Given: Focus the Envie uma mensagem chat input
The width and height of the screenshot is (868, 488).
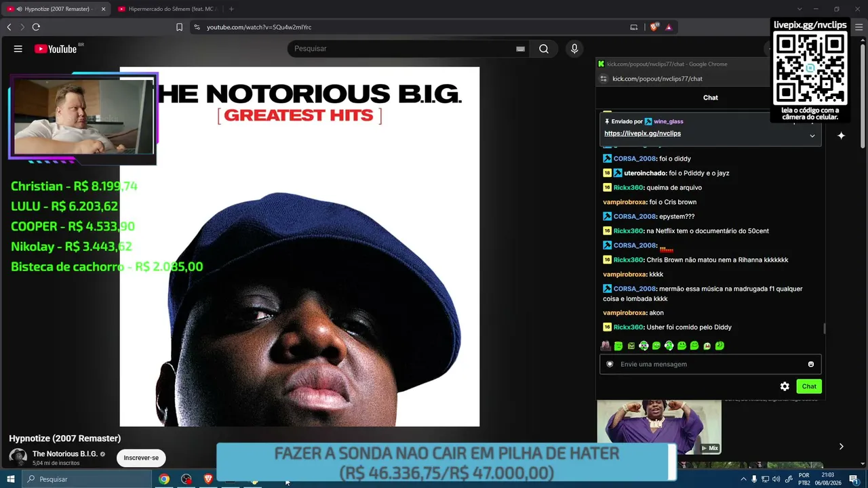Looking at the screenshot, I should 710,364.
